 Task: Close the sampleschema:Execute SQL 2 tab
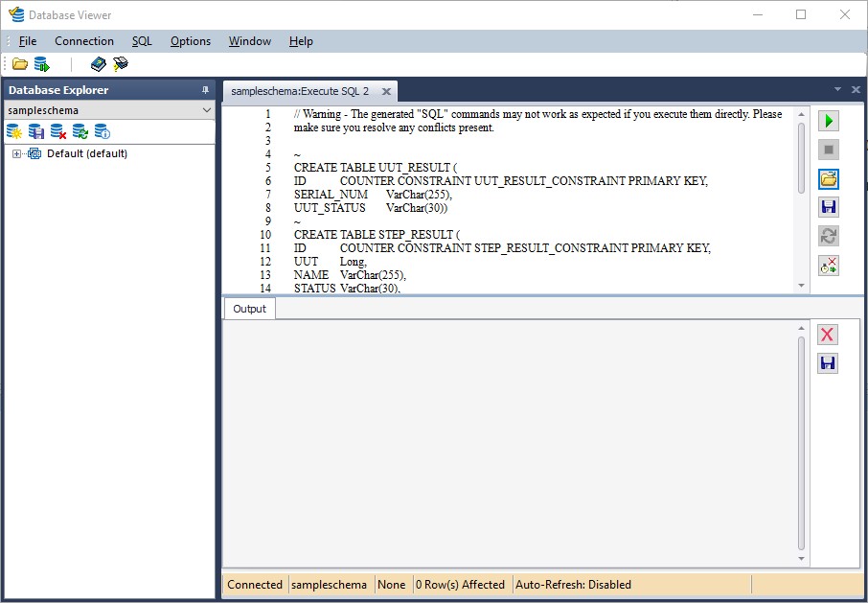click(386, 91)
